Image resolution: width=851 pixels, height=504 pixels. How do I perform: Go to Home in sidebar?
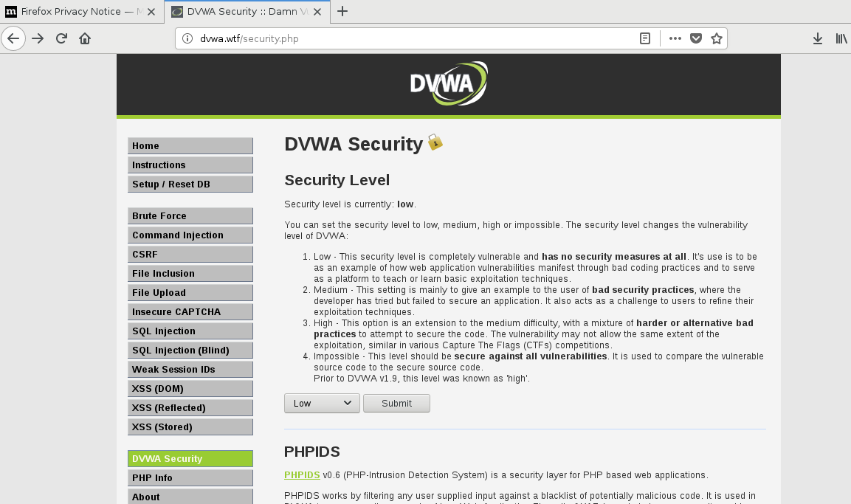tap(190, 146)
